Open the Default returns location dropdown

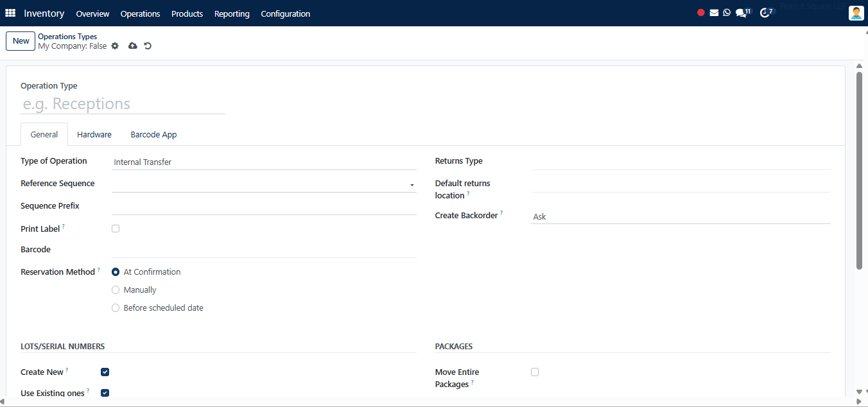click(681, 184)
